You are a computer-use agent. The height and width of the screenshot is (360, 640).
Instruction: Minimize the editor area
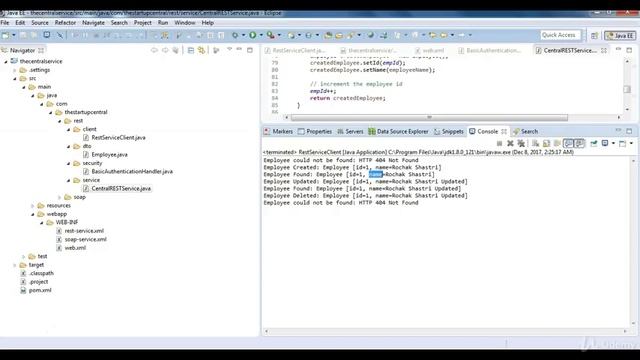(x=618, y=50)
